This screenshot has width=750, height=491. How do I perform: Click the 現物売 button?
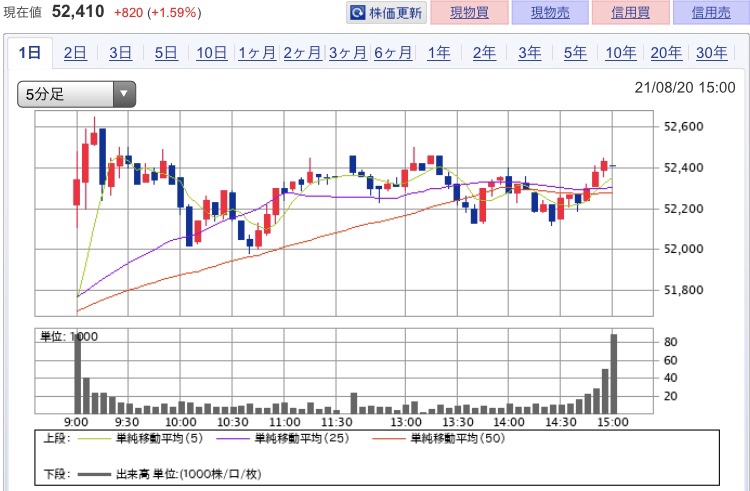click(x=550, y=12)
